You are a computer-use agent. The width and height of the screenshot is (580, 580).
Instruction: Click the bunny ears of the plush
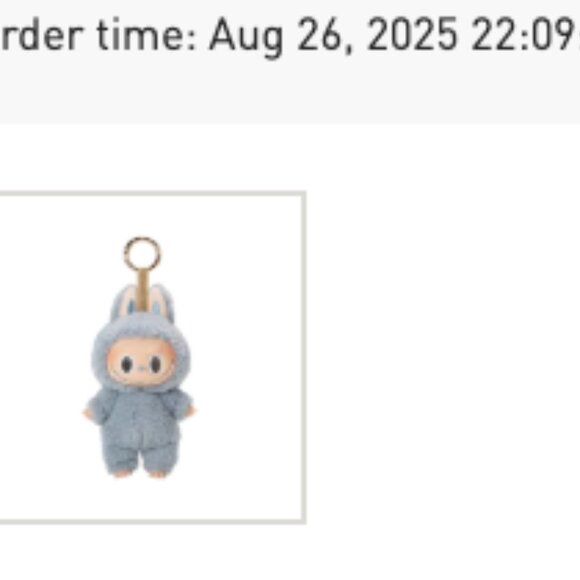click(142, 302)
